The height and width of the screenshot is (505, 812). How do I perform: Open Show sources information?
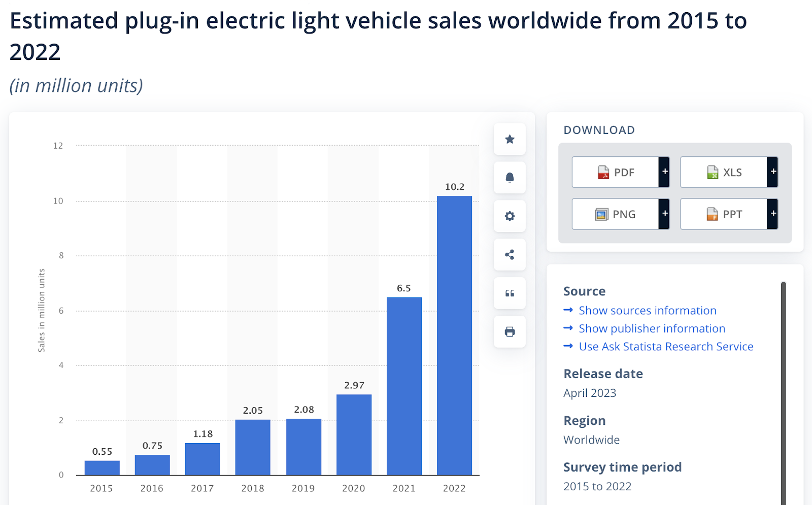click(647, 310)
